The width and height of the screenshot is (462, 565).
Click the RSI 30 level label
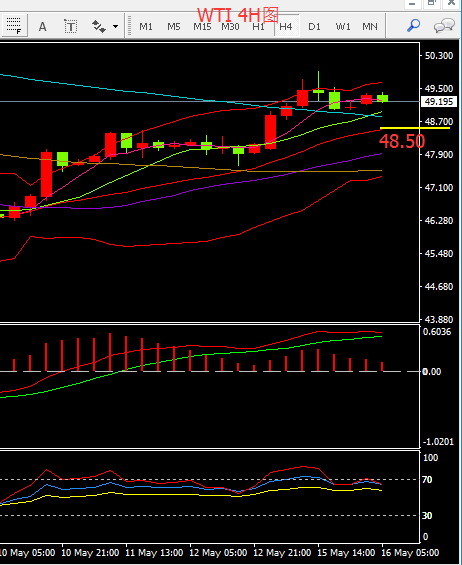pyautogui.click(x=427, y=516)
